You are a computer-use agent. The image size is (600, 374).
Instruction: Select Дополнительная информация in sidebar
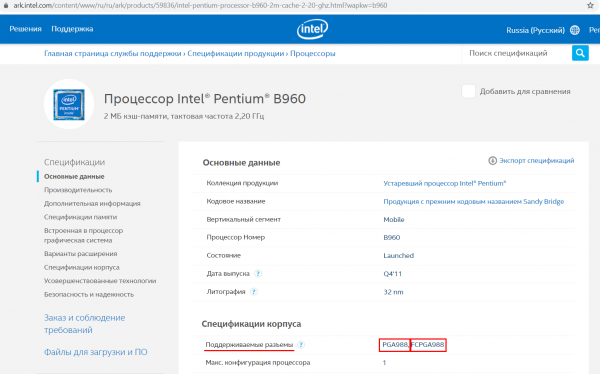click(x=92, y=203)
